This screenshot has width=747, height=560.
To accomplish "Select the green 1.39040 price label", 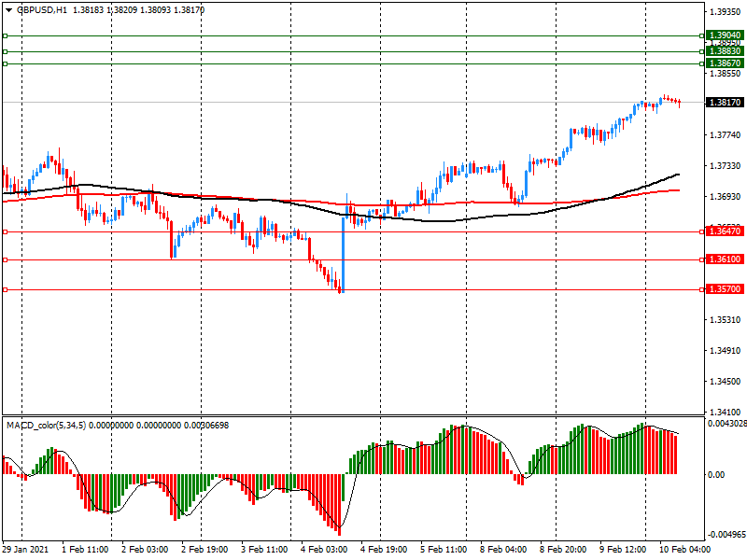I will pos(725,35).
